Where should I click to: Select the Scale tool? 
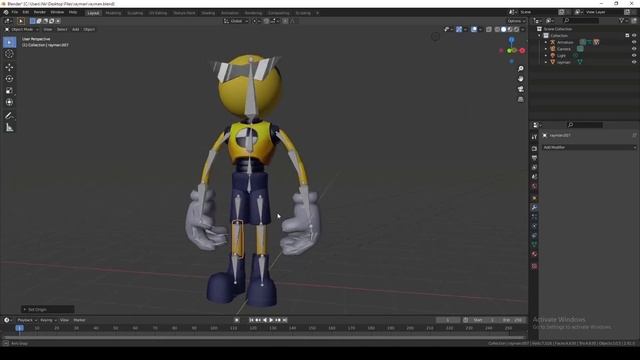pos(9,91)
